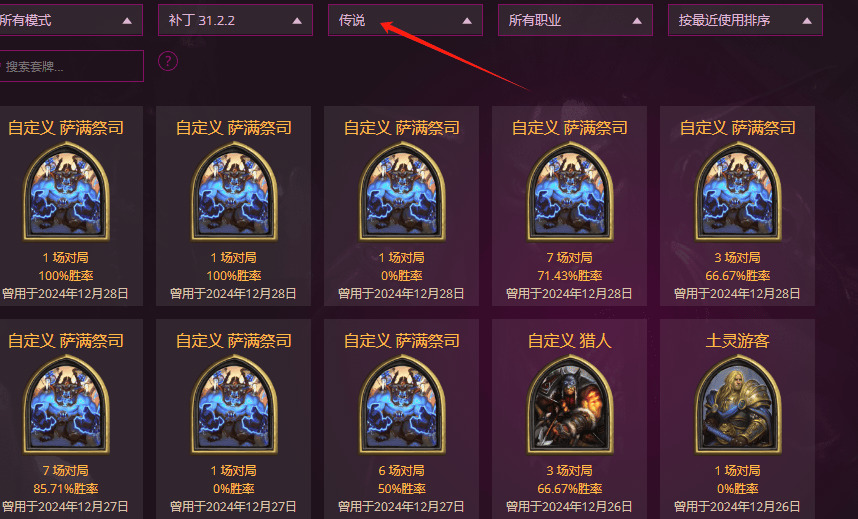Image resolution: width=858 pixels, height=519 pixels.
Task: Open the 所有模式 mode dropdown
Action: tap(71, 20)
